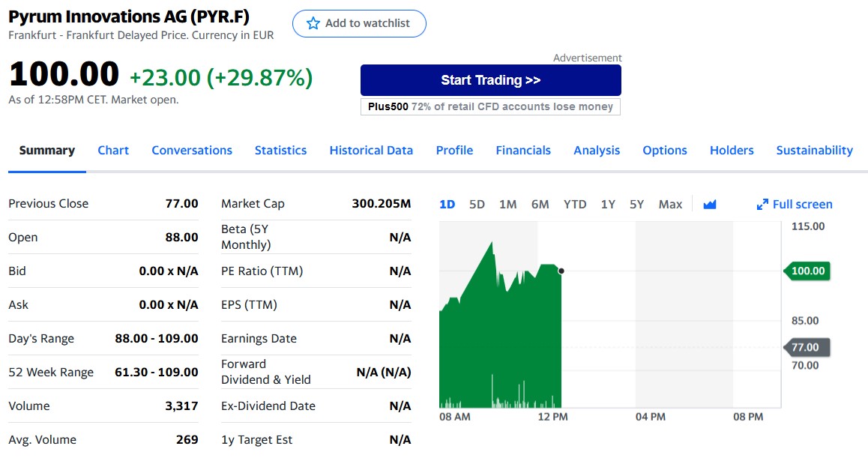Select the 1D chart range
Viewport: 868px width, 476px height.
[x=447, y=204]
